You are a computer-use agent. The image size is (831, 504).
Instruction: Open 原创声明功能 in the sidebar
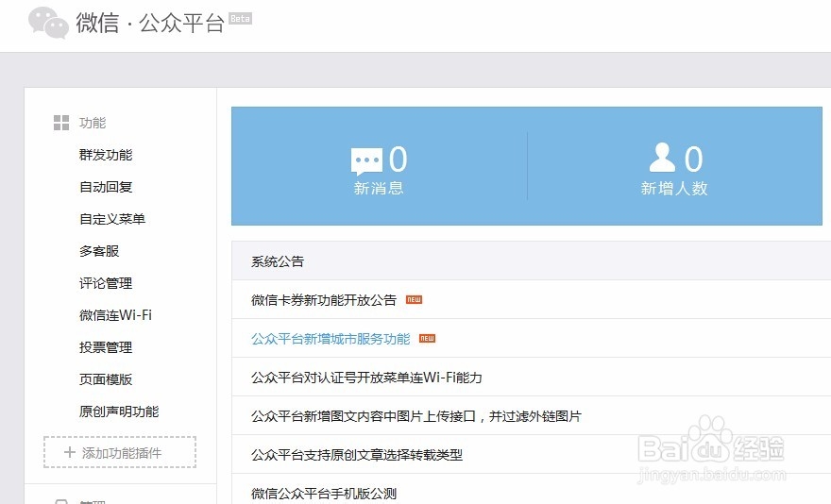click(x=119, y=412)
